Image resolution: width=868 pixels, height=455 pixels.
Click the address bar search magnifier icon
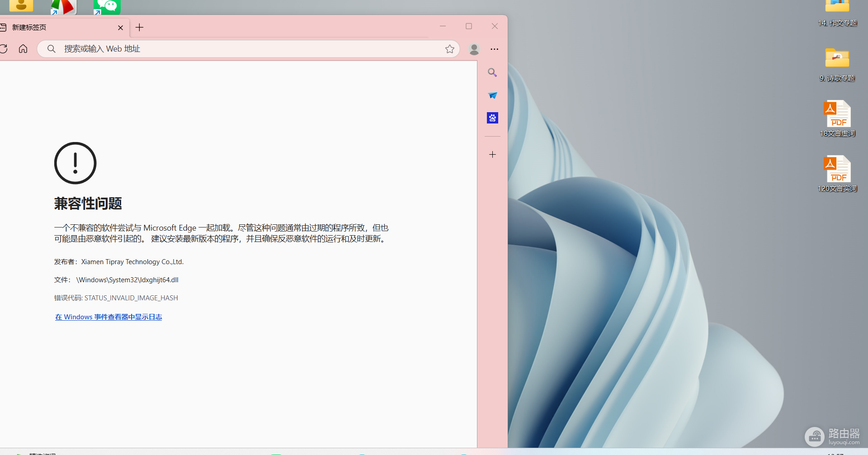click(52, 49)
